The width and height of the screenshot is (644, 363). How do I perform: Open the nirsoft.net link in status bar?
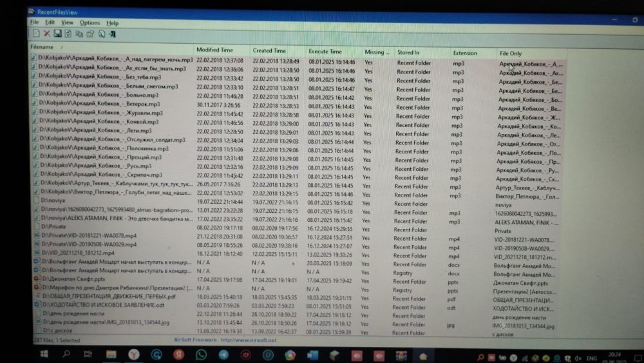point(249,340)
